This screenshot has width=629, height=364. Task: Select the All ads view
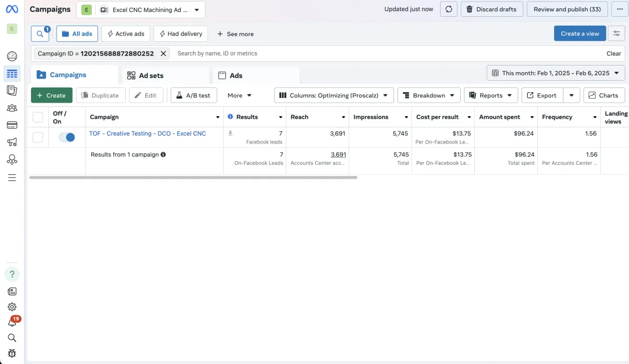[x=77, y=34]
